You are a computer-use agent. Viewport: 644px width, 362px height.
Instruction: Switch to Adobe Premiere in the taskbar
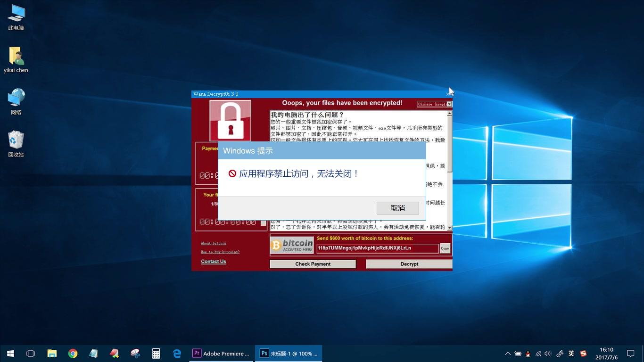click(222, 353)
